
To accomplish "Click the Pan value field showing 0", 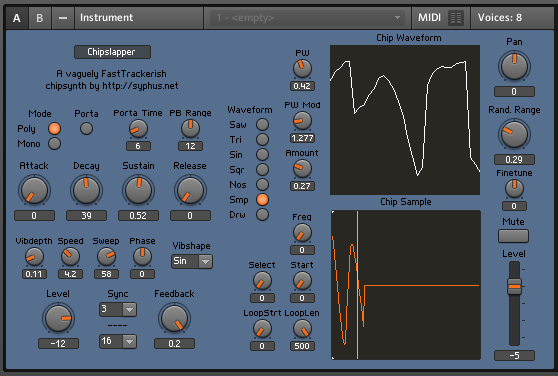I will [514, 92].
